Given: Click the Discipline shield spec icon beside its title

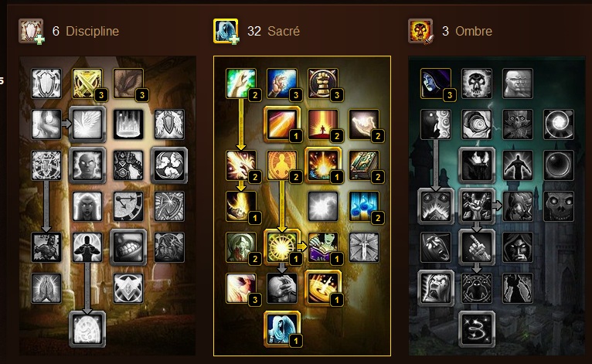Looking at the screenshot, I should 31,31.
